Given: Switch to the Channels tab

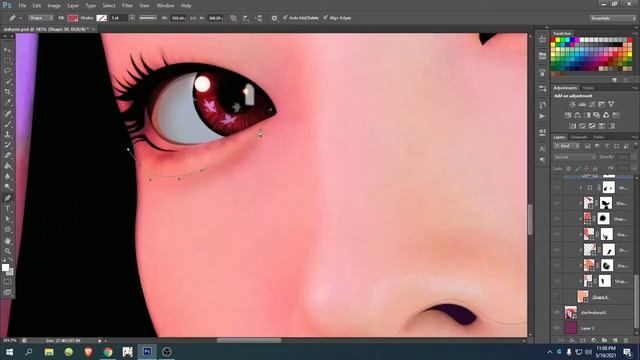Looking at the screenshot, I should pyautogui.click(x=579, y=137).
